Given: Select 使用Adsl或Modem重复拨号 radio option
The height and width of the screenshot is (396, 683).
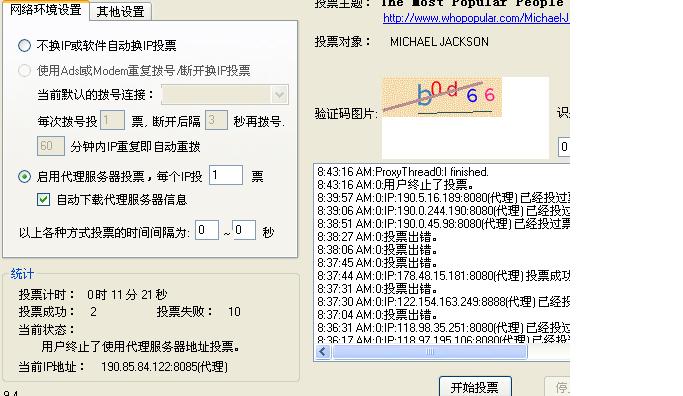Looking at the screenshot, I should [x=24, y=70].
